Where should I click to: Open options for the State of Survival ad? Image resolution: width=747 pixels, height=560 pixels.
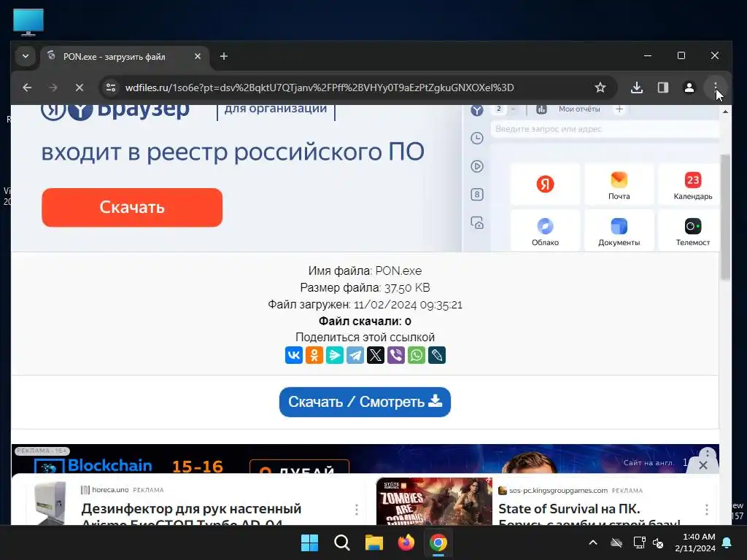click(x=706, y=510)
